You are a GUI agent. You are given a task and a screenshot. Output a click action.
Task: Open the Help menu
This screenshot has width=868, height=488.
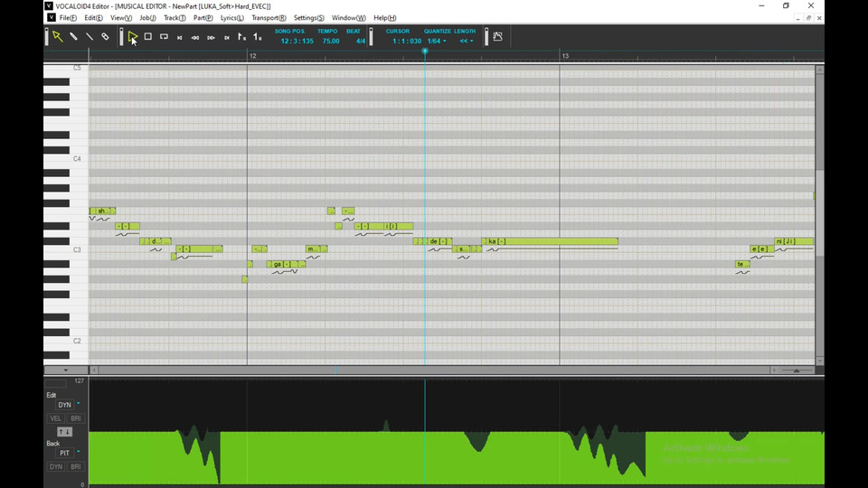pyautogui.click(x=384, y=18)
